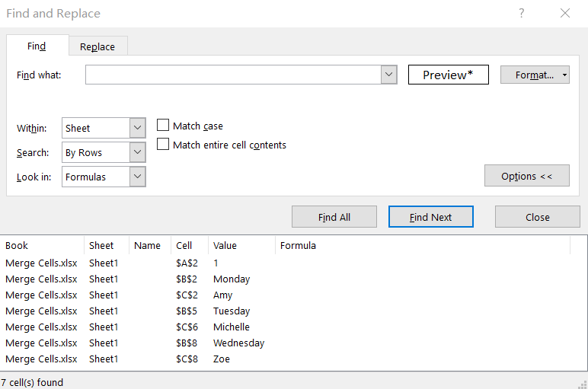Click cell reference $B$5 in results
Image resolution: width=588 pixels, height=389 pixels.
(187, 311)
